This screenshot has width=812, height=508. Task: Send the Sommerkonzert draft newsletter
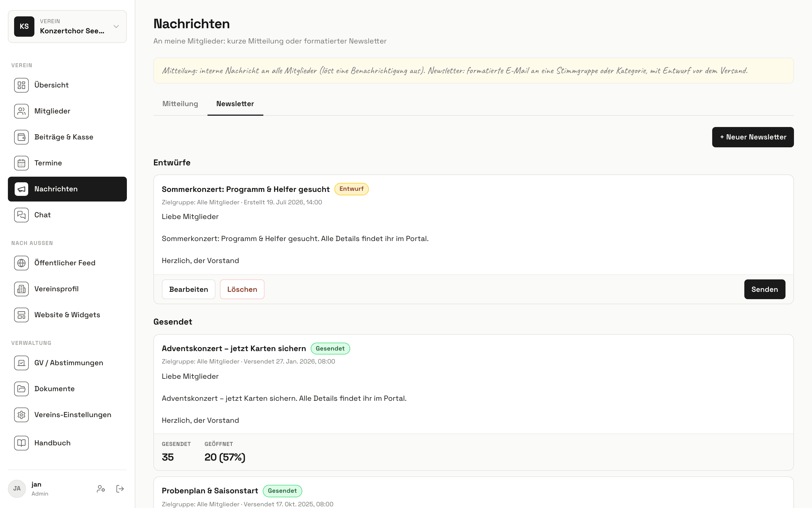[x=764, y=289]
